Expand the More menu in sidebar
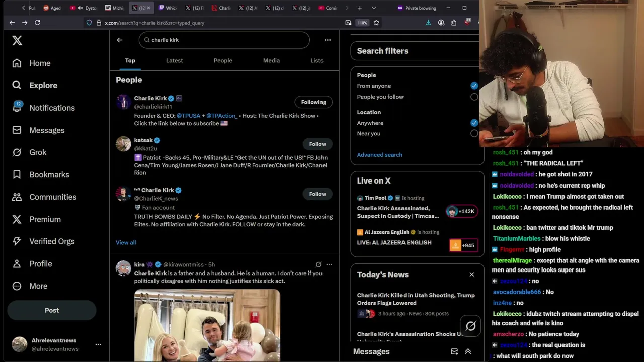This screenshot has width=644, height=362. tap(30, 286)
